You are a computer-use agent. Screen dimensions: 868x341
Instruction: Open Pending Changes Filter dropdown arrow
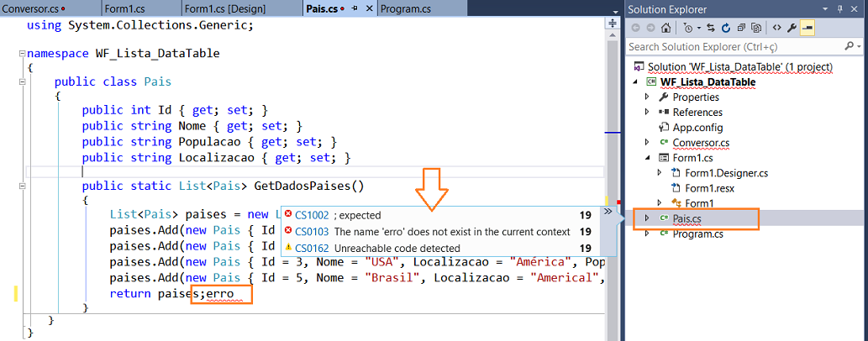tap(698, 28)
